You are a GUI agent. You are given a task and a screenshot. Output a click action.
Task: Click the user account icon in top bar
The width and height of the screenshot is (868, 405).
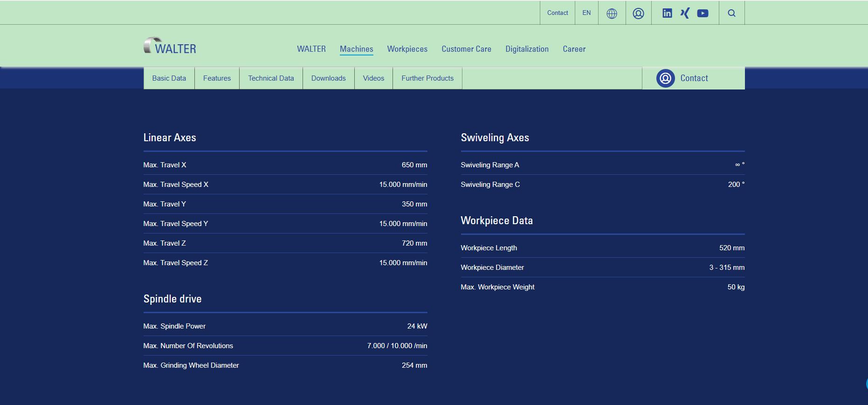638,14
